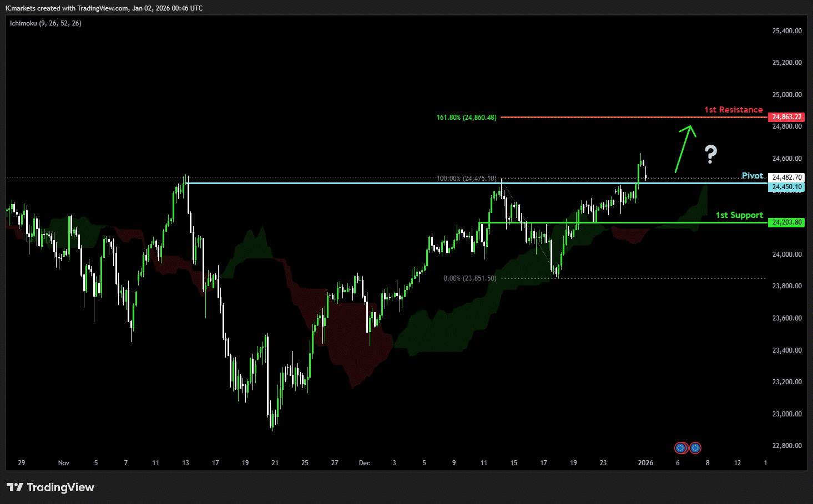Click the Pivot text label

(752, 176)
